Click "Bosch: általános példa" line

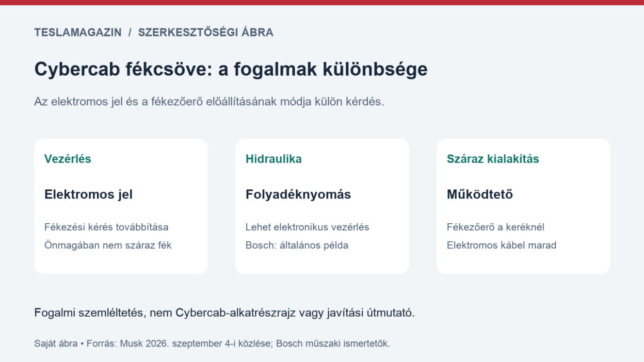297,245
